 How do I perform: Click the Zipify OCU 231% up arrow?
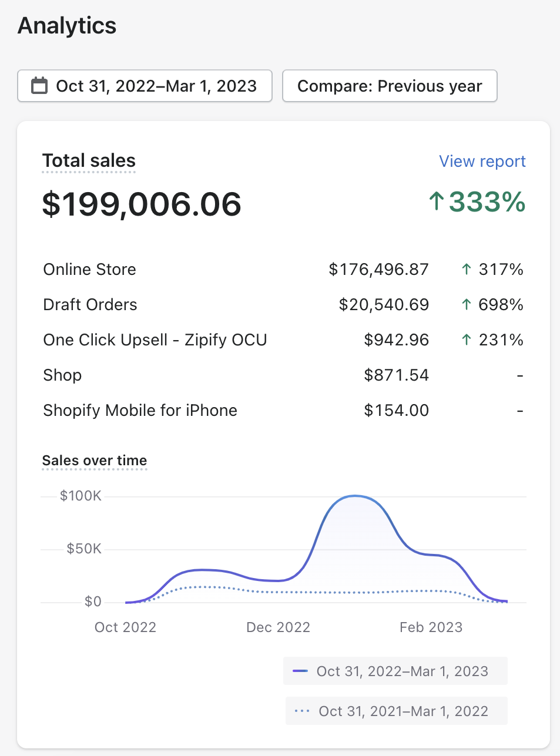coord(467,340)
